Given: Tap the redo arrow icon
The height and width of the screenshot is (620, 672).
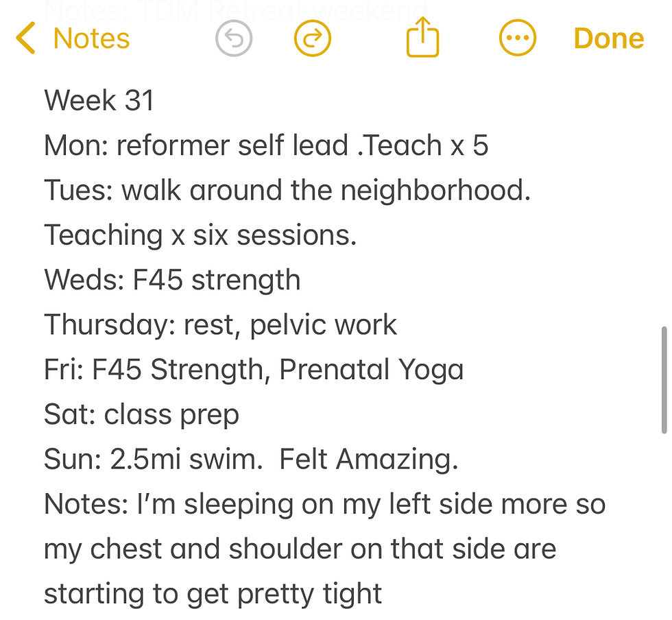Looking at the screenshot, I should pyautogui.click(x=313, y=39).
